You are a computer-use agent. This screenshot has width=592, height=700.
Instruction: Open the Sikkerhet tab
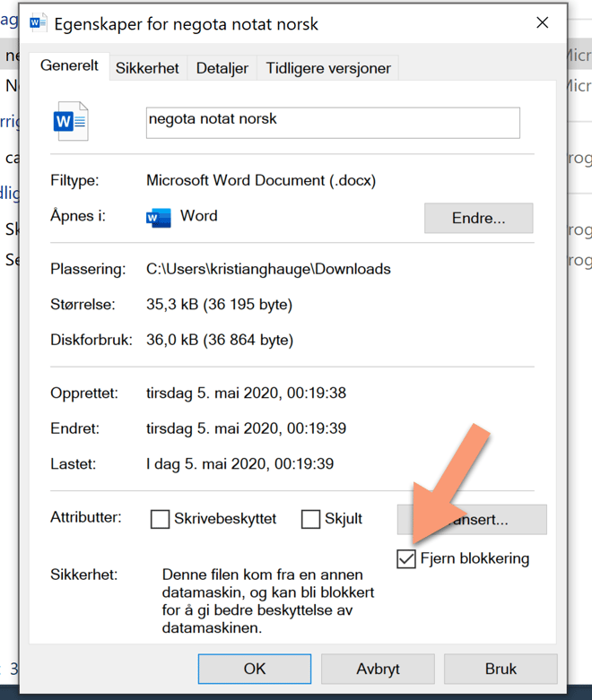[147, 68]
